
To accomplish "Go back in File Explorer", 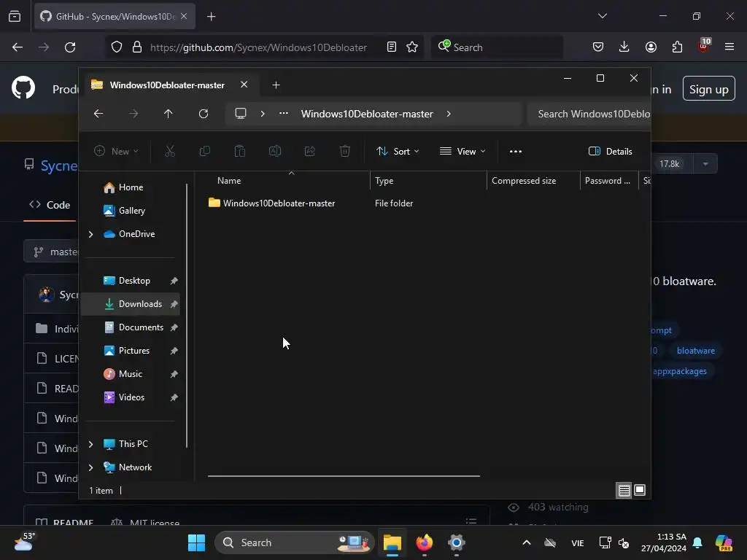I will tap(98, 114).
